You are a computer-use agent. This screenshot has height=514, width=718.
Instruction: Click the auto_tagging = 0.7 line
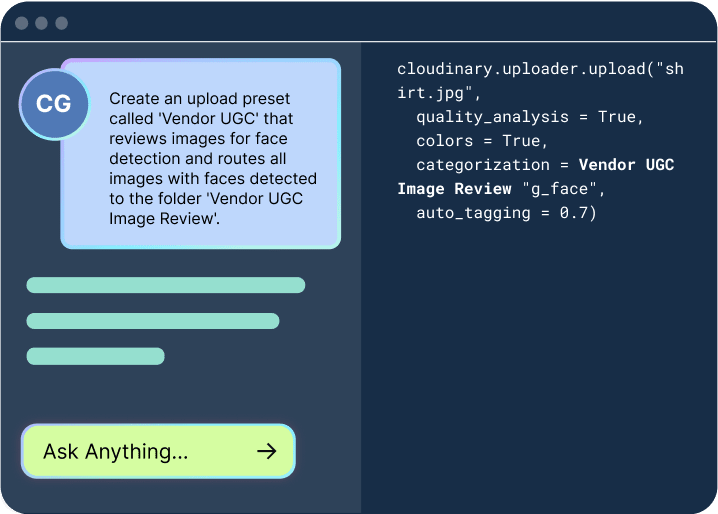(506, 213)
